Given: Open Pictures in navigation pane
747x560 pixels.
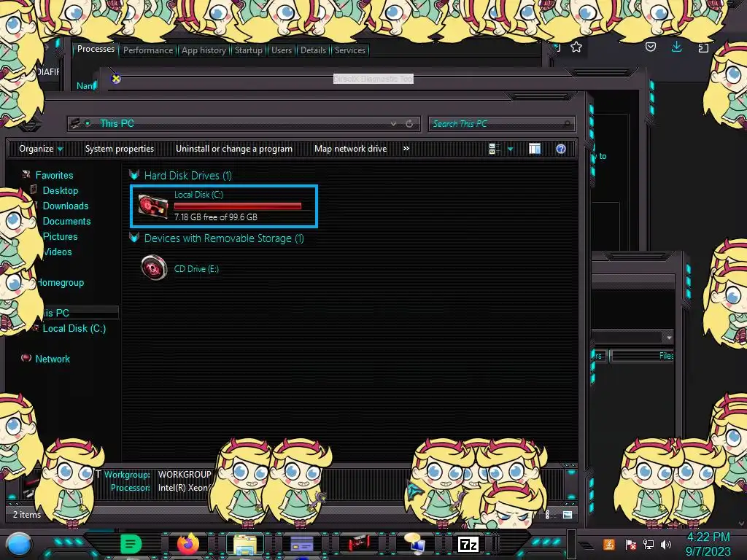Looking at the screenshot, I should click(x=60, y=236).
